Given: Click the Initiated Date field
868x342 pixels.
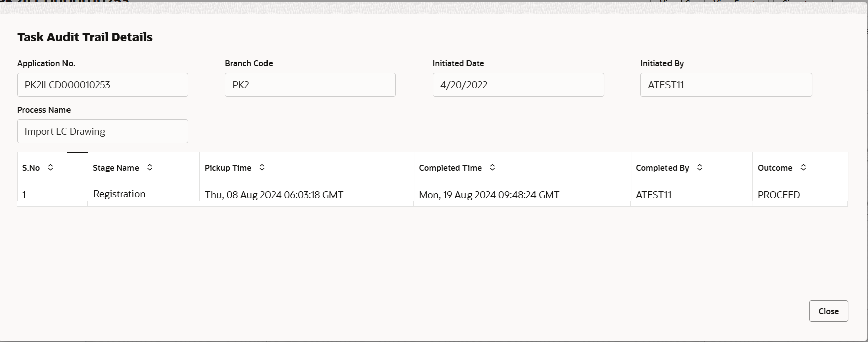Looking at the screenshot, I should click(518, 85).
